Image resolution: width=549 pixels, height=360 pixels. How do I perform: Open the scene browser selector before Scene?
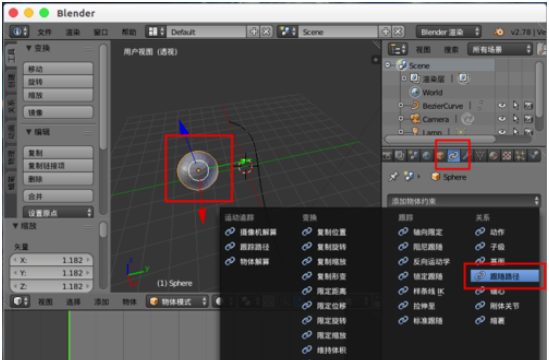(287, 32)
